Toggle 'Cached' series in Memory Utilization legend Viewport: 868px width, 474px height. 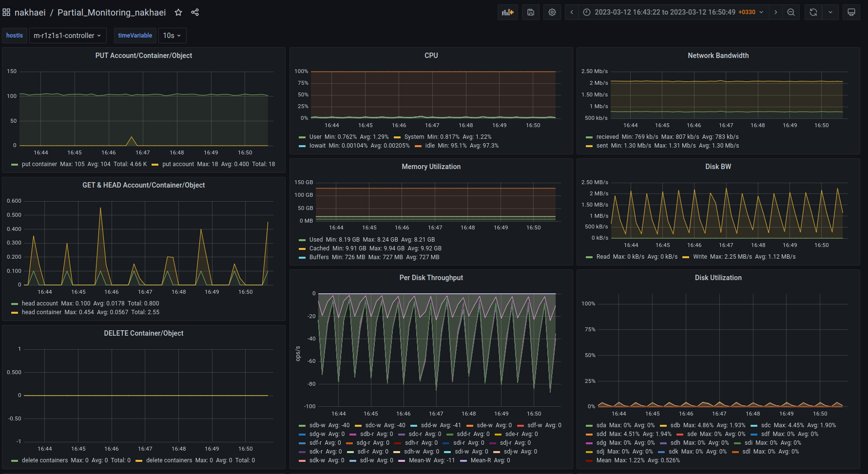point(319,248)
